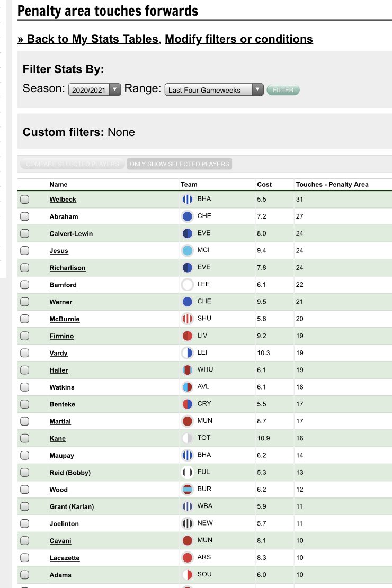Click Only Show Selected Players button
The image size is (392, 588).
(x=180, y=164)
